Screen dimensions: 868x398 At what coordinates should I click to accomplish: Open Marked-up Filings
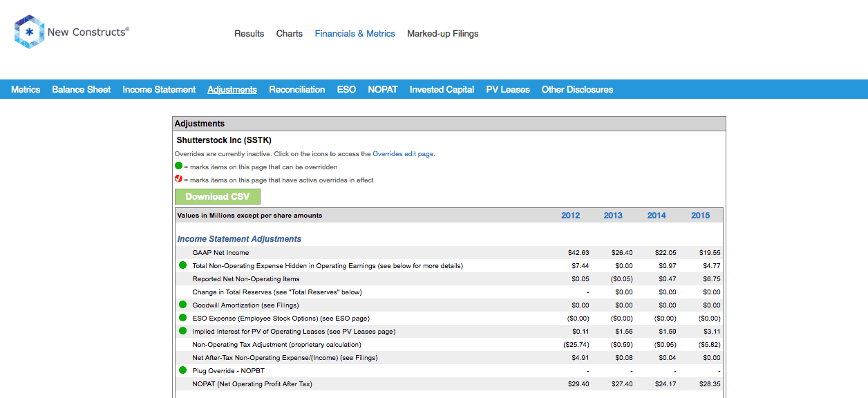point(443,33)
